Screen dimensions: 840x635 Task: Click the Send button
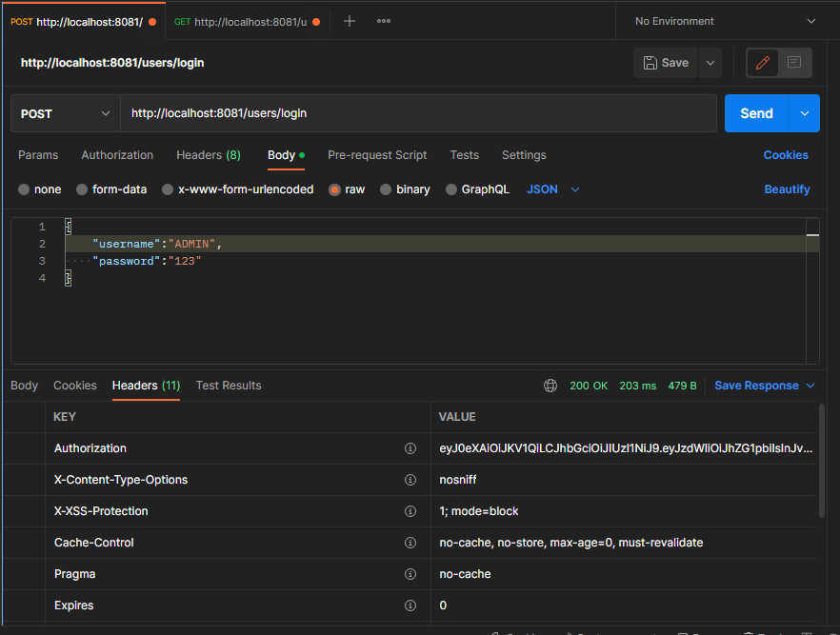pyautogui.click(x=756, y=112)
